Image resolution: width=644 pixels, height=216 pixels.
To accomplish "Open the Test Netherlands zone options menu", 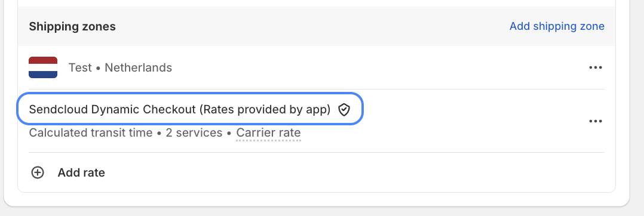I will [x=596, y=67].
